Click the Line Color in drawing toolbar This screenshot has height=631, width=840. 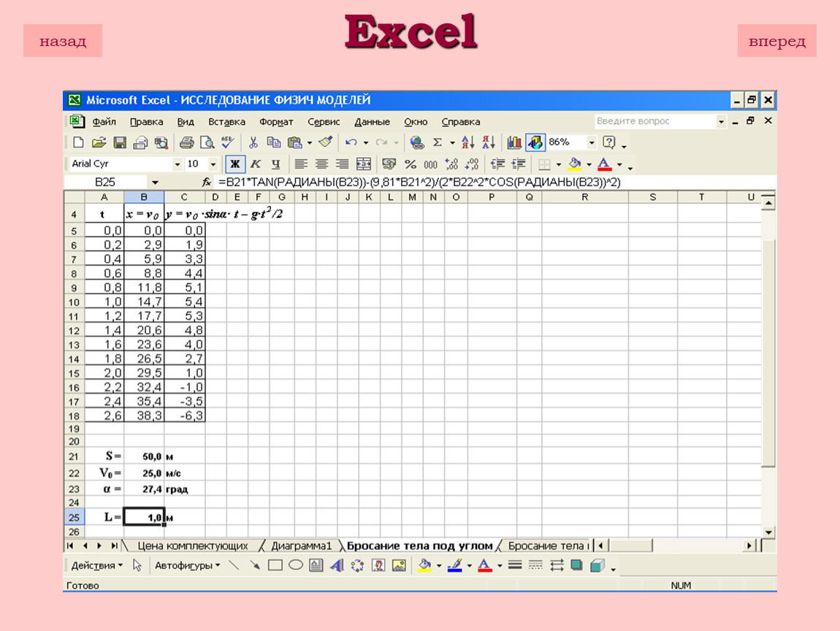tap(455, 566)
